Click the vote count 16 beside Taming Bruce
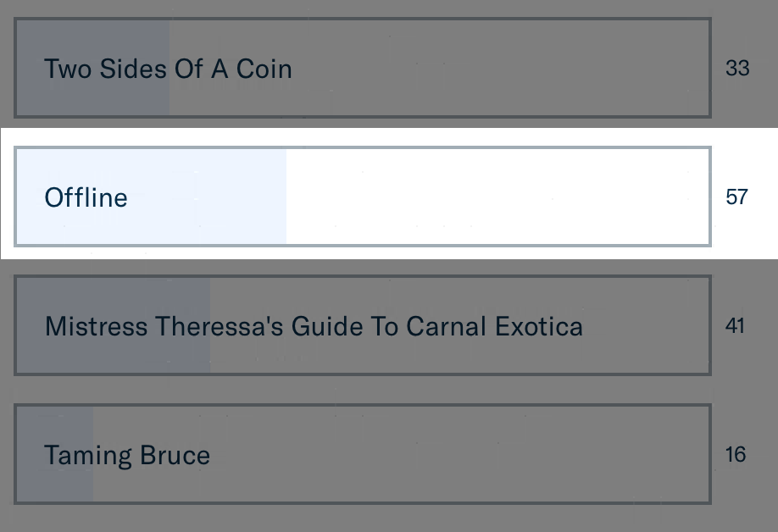 pos(736,455)
